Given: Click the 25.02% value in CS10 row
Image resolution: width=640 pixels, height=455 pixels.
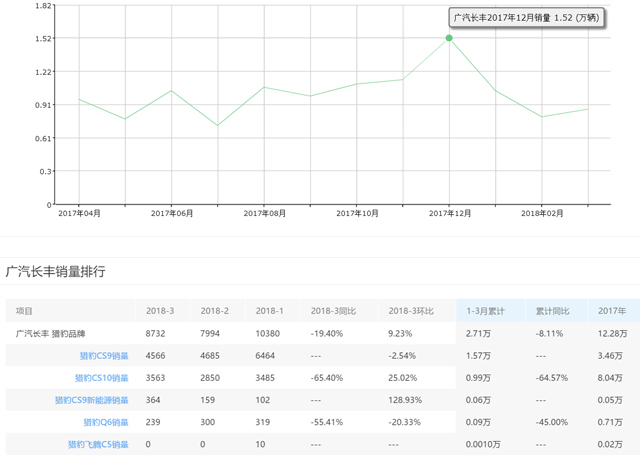Looking at the screenshot, I should click(402, 378).
